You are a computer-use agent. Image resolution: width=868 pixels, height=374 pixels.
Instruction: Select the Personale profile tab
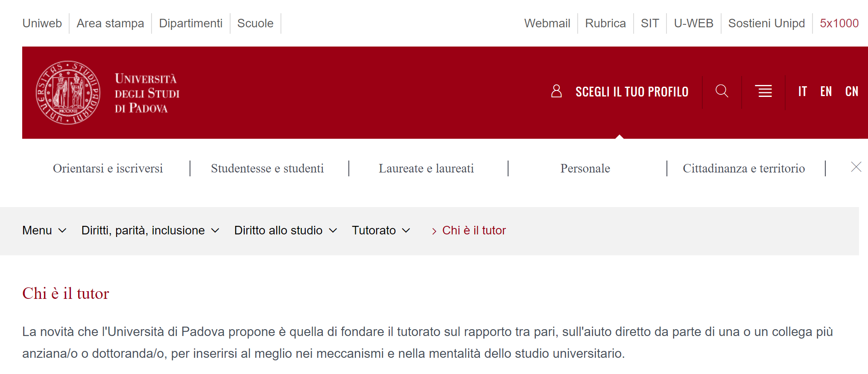point(585,169)
